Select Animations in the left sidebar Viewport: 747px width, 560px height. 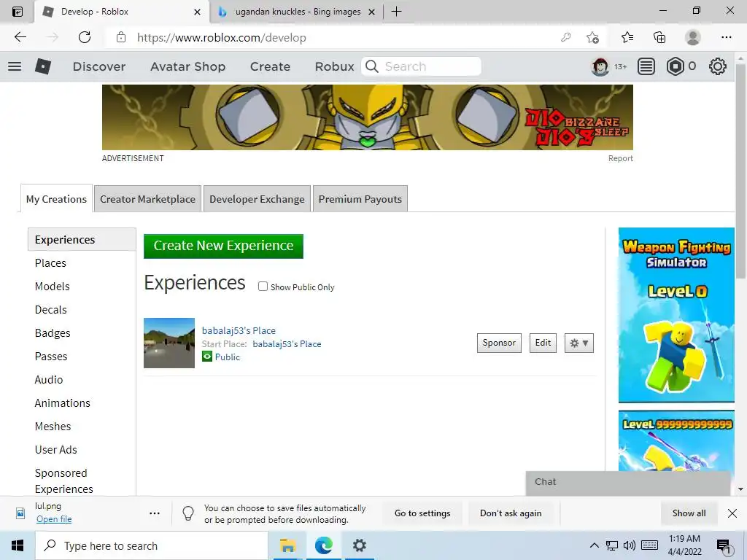click(63, 402)
